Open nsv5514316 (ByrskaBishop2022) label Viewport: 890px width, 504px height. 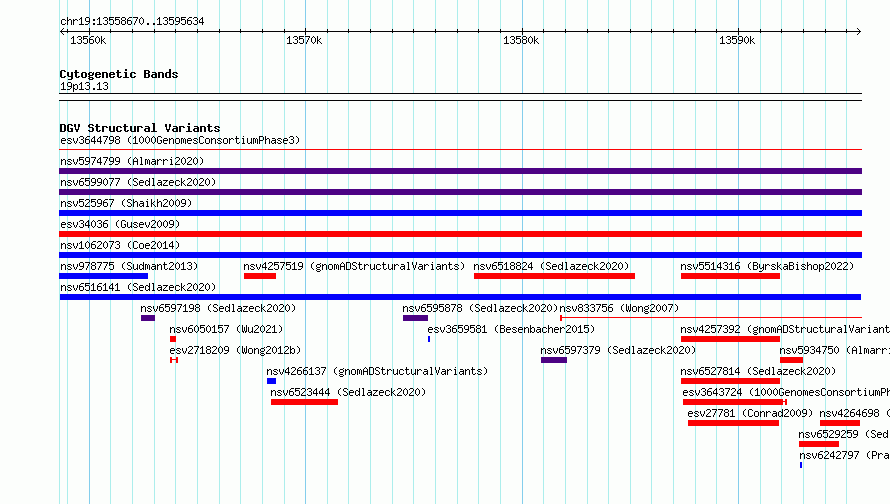[x=767, y=266]
